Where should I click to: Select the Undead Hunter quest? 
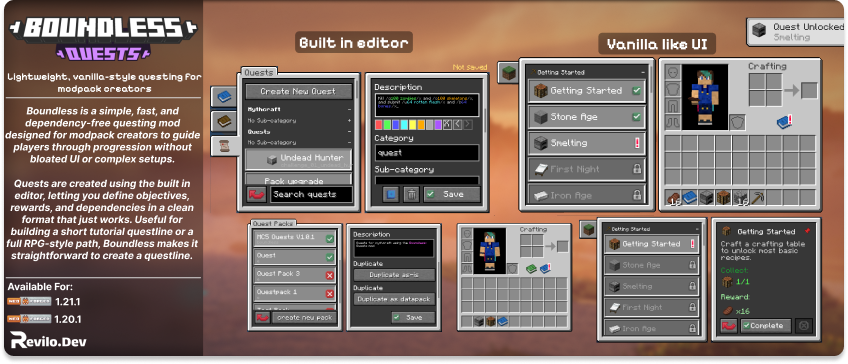pos(299,159)
